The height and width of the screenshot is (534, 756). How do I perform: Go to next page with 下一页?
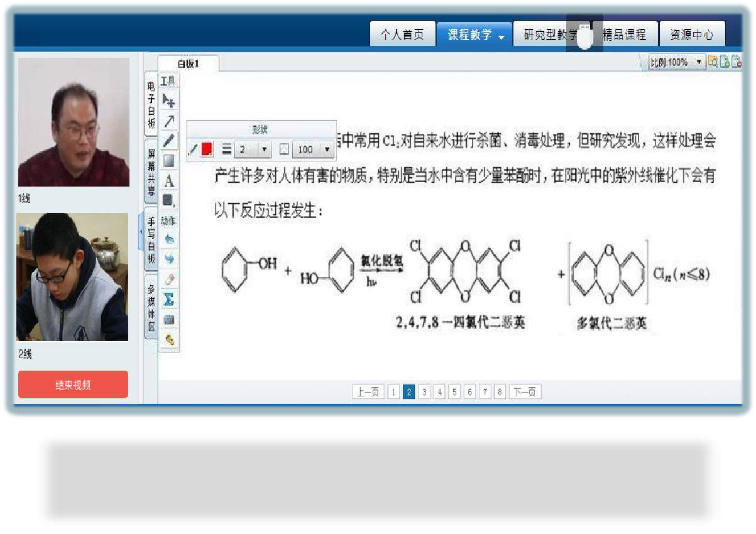click(525, 392)
